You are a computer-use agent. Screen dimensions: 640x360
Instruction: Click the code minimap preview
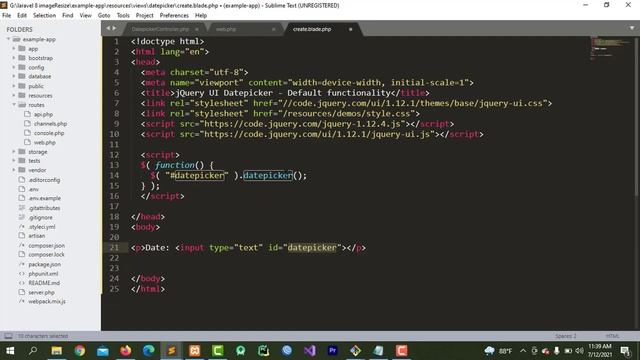pyautogui.click(x=610, y=48)
